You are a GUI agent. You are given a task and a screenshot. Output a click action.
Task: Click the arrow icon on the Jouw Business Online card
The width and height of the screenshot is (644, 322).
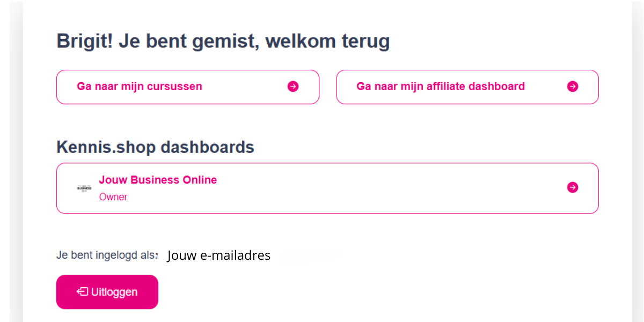pos(573,187)
